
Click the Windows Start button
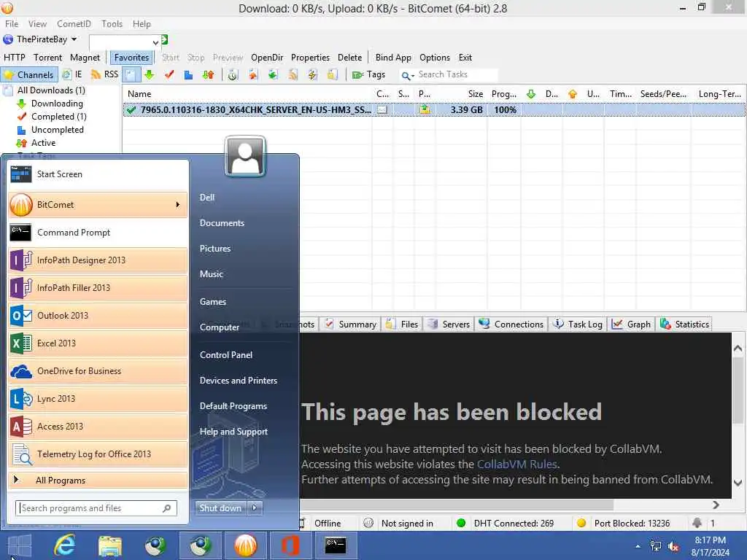point(20,545)
